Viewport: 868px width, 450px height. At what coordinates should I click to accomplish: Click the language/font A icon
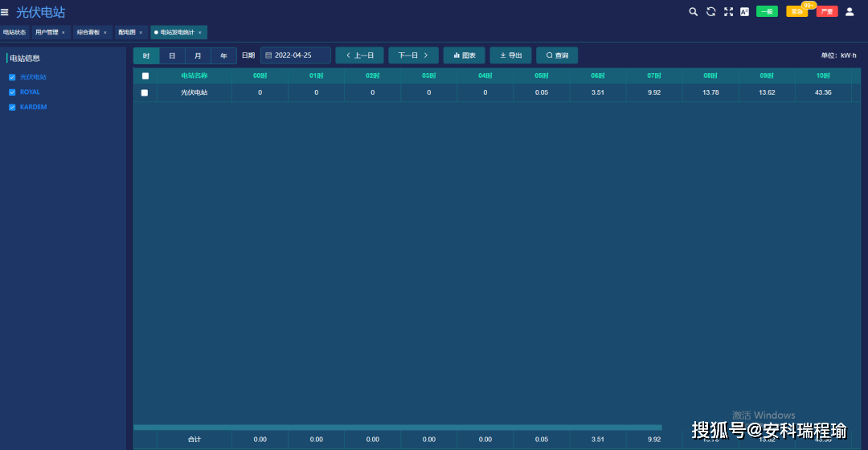point(744,11)
